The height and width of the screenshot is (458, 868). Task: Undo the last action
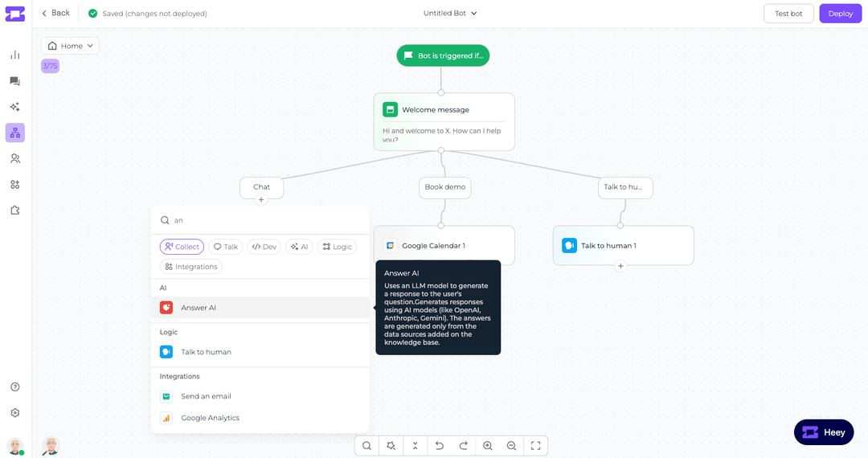440,446
